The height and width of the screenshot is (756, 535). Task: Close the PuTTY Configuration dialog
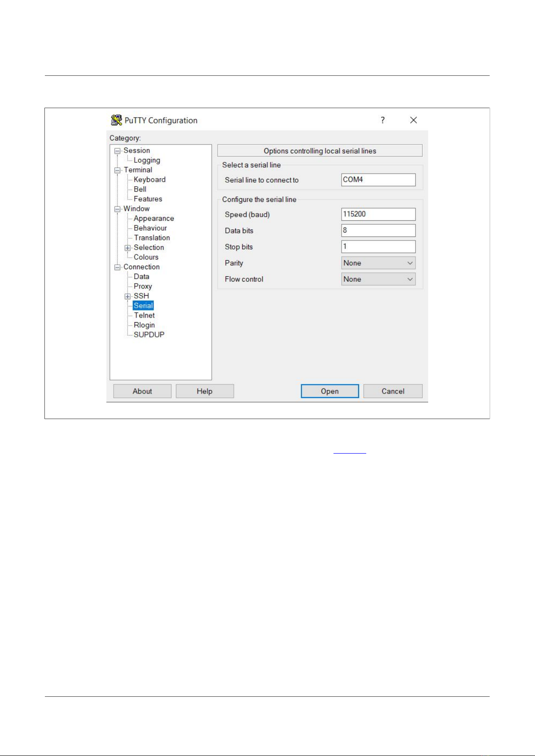click(413, 120)
